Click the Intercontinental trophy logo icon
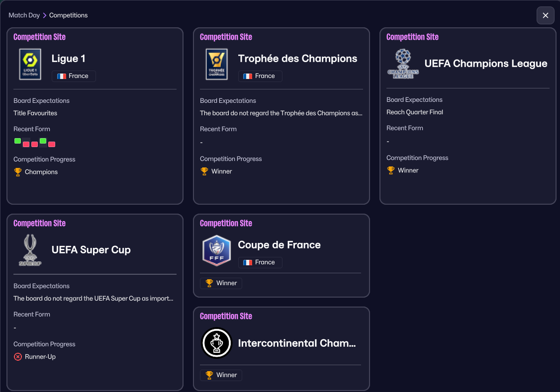The image size is (560, 392). pos(217,343)
